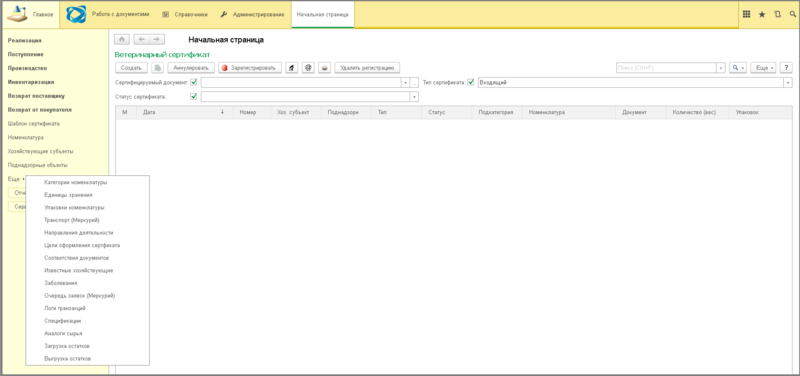
Task: Expand the Тип сертификата dropdown arrow
Action: click(x=788, y=82)
